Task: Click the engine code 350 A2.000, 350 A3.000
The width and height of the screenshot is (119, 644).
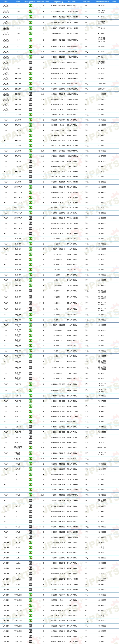Action: 102,579
